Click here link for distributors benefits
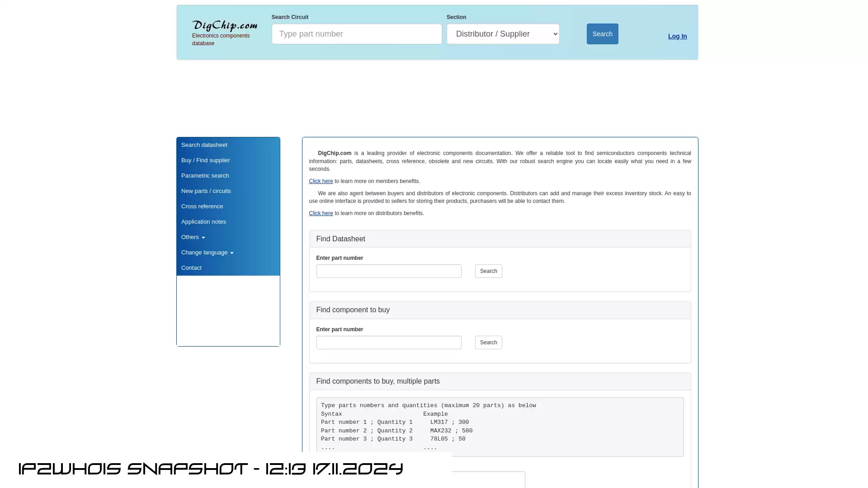868x488 pixels. click(321, 213)
